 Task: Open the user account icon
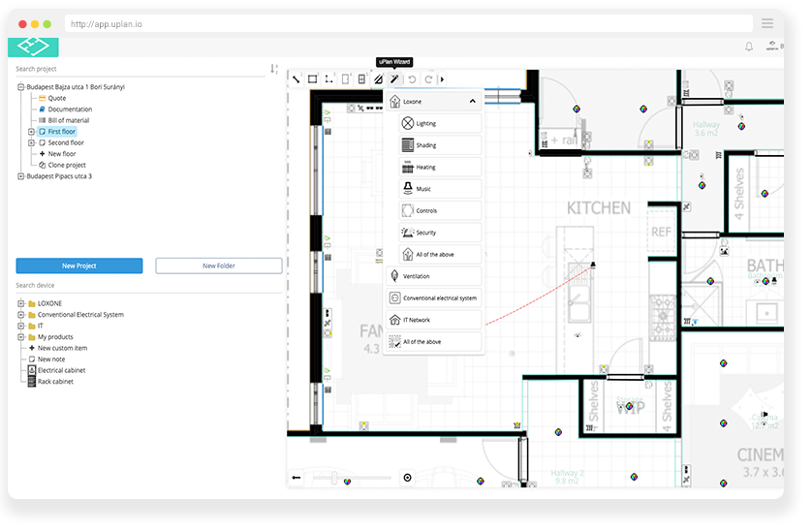coord(772,47)
